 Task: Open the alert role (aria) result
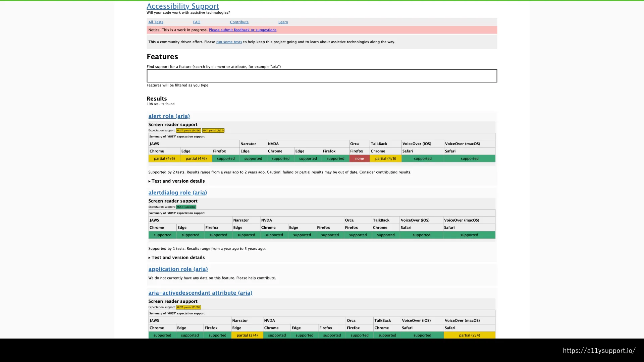click(x=169, y=116)
